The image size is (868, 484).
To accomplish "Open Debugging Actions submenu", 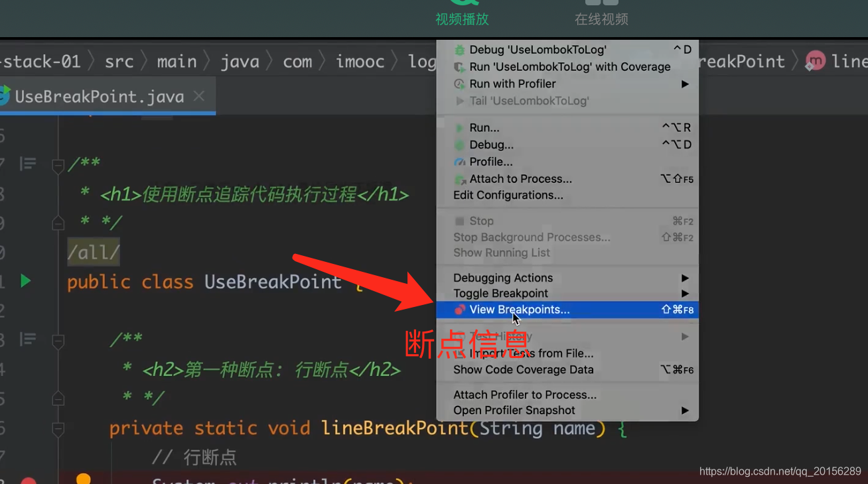I will coord(567,278).
